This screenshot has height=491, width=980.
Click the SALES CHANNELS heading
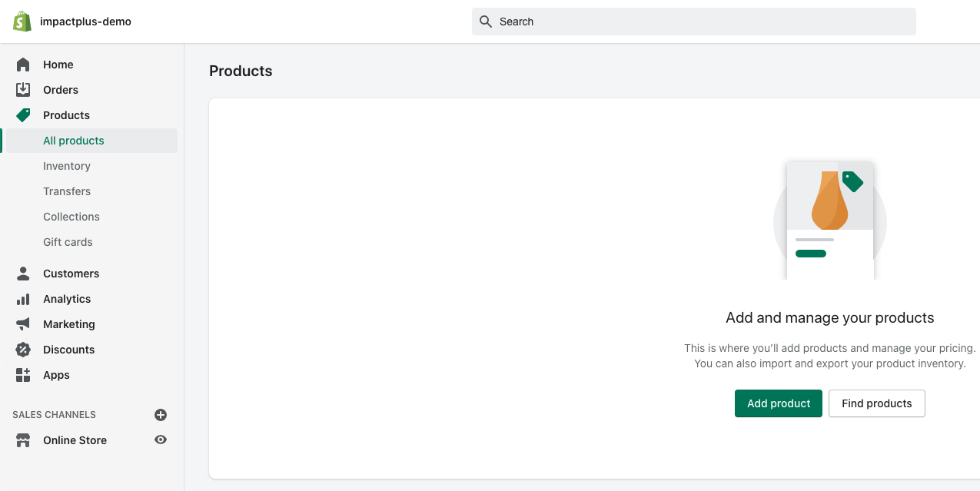(54, 415)
